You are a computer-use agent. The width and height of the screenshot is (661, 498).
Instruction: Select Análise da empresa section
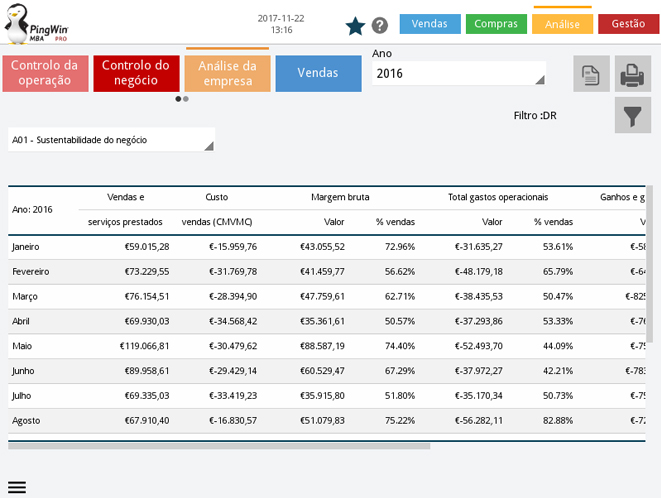pos(227,73)
